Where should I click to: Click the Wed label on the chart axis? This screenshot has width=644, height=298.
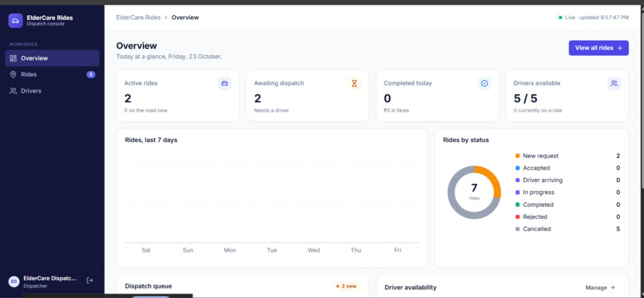point(314,250)
